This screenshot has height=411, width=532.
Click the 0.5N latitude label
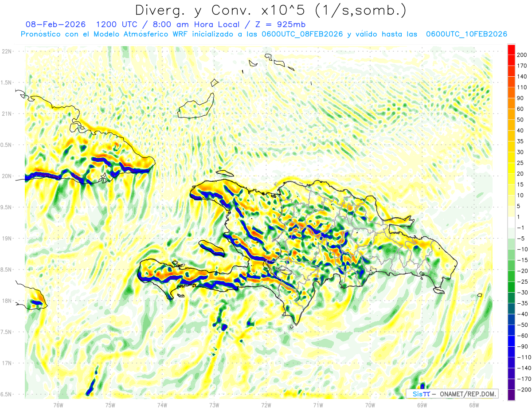6,145
